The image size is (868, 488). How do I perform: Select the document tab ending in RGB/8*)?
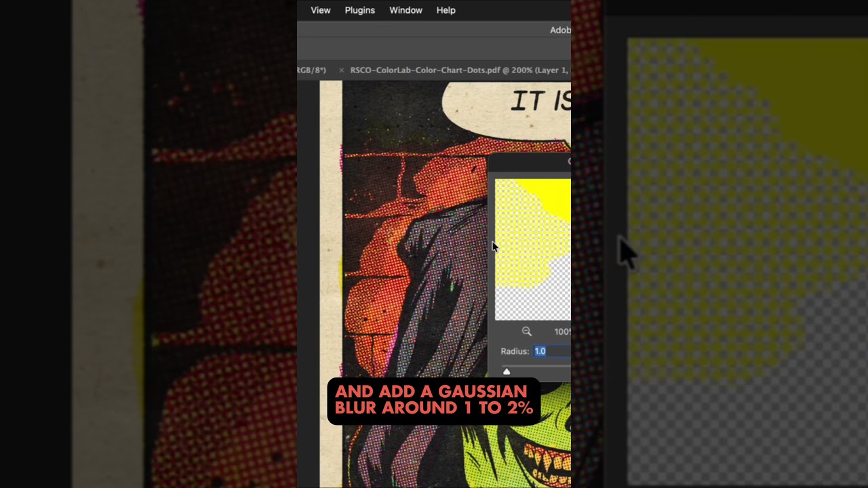312,70
